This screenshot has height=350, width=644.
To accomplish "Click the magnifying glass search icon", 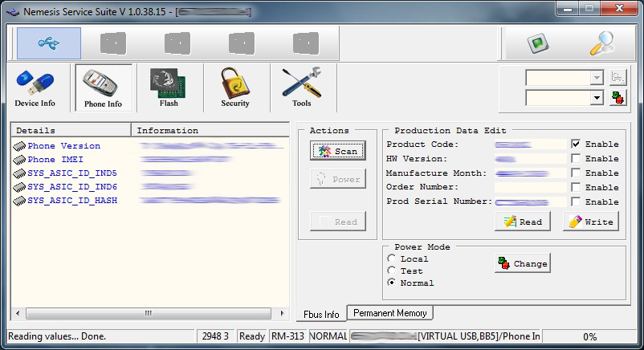I will coord(601,43).
